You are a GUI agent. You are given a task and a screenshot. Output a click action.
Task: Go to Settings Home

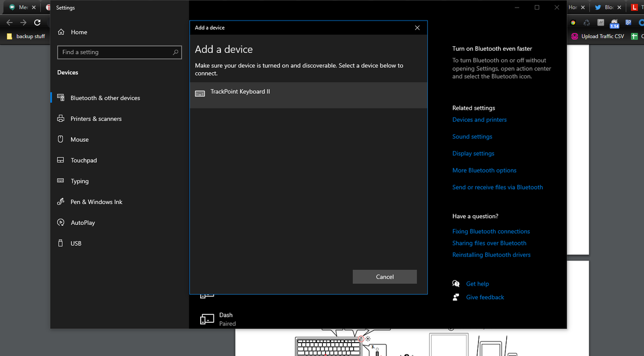point(79,32)
